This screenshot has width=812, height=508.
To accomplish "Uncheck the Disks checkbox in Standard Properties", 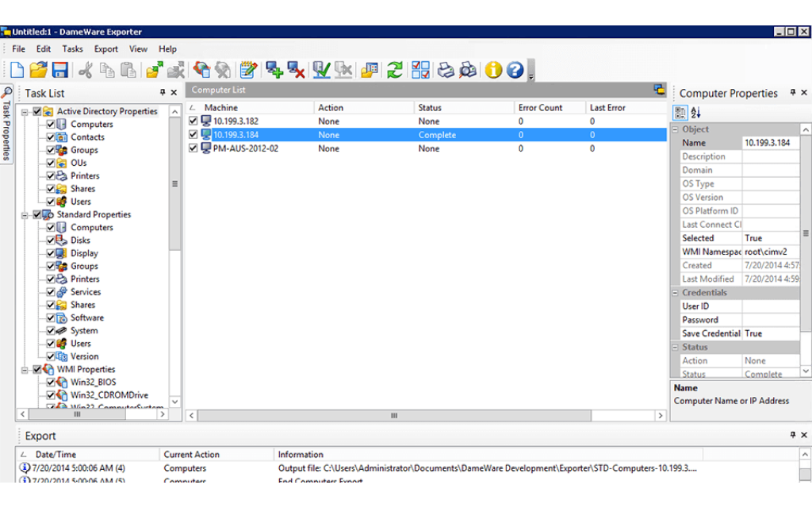I will (x=51, y=241).
